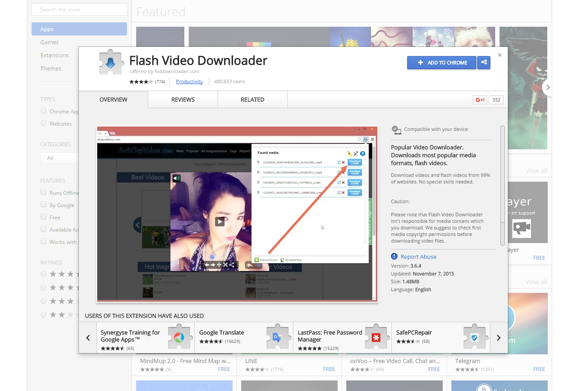Open the Categories 'All' dropdown
588x391 pixels.
coord(60,158)
